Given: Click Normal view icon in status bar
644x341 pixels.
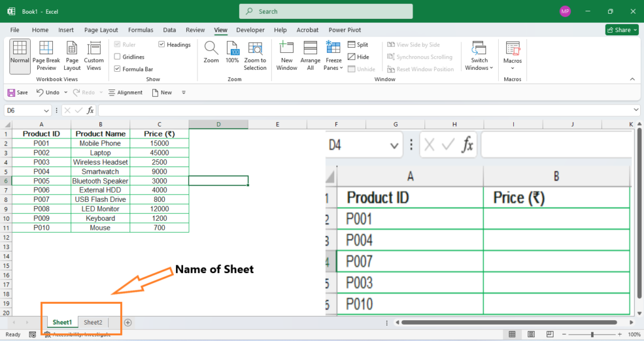Looking at the screenshot, I should [512, 335].
